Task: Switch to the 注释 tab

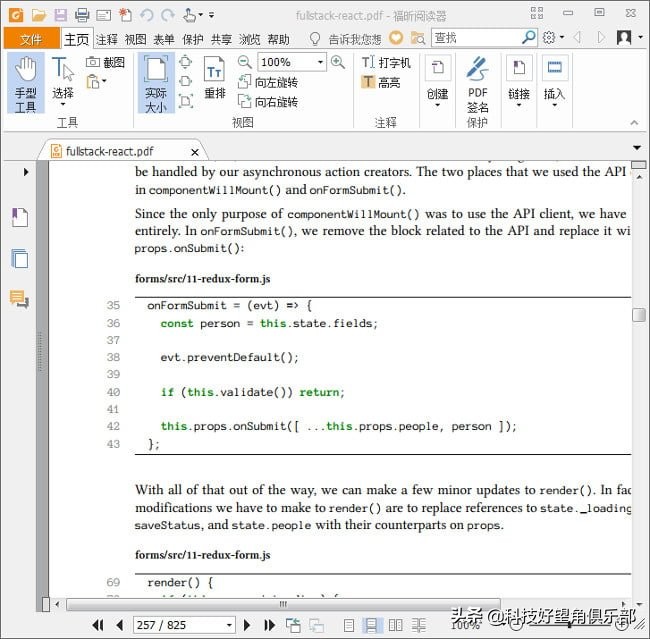Action: [x=107, y=39]
